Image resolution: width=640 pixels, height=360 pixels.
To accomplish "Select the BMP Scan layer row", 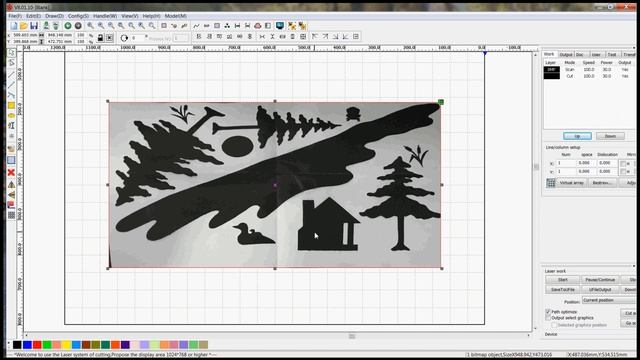I will 588,69.
